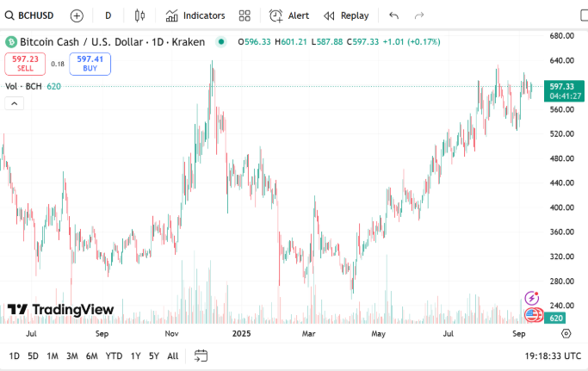Click the 597.23 SELL button

[25, 64]
